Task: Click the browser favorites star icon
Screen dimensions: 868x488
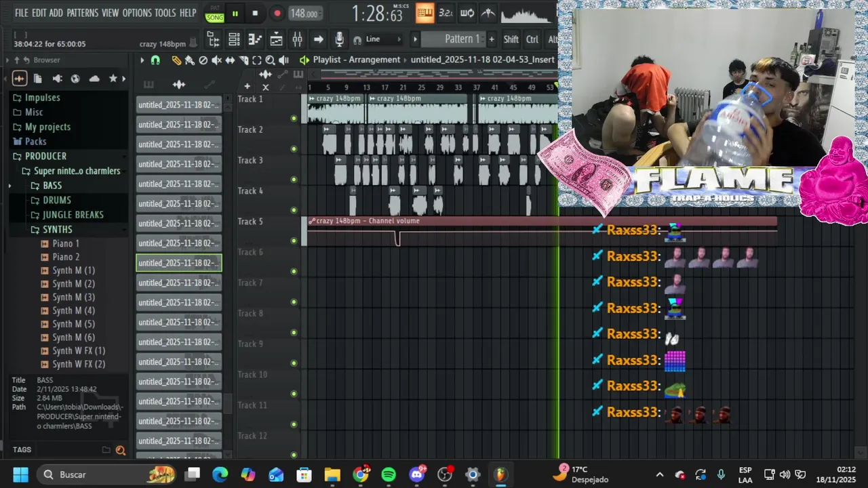Action: (x=113, y=79)
